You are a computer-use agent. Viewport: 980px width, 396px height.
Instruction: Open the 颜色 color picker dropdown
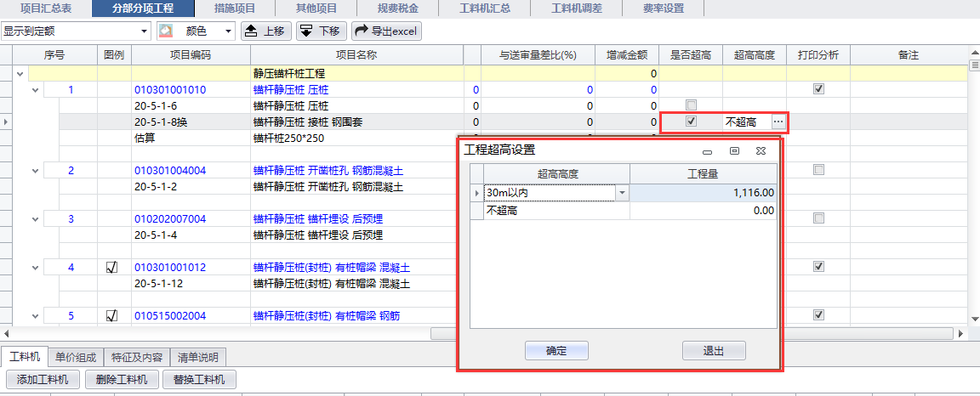[x=229, y=31]
